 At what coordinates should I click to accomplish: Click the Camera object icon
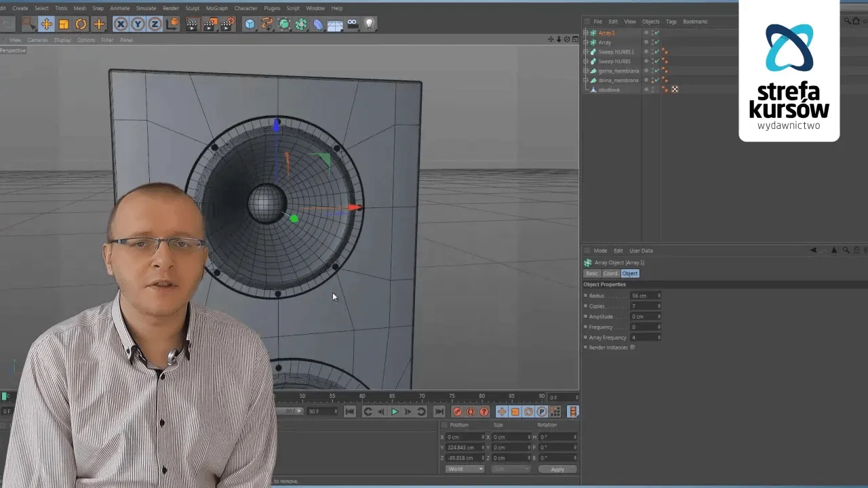click(353, 24)
